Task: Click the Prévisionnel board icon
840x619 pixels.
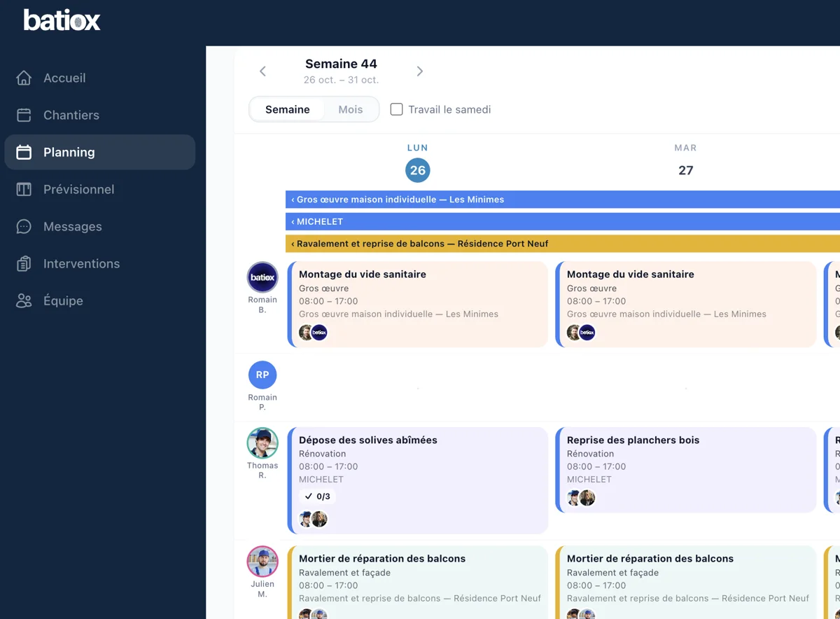Action: (24, 189)
